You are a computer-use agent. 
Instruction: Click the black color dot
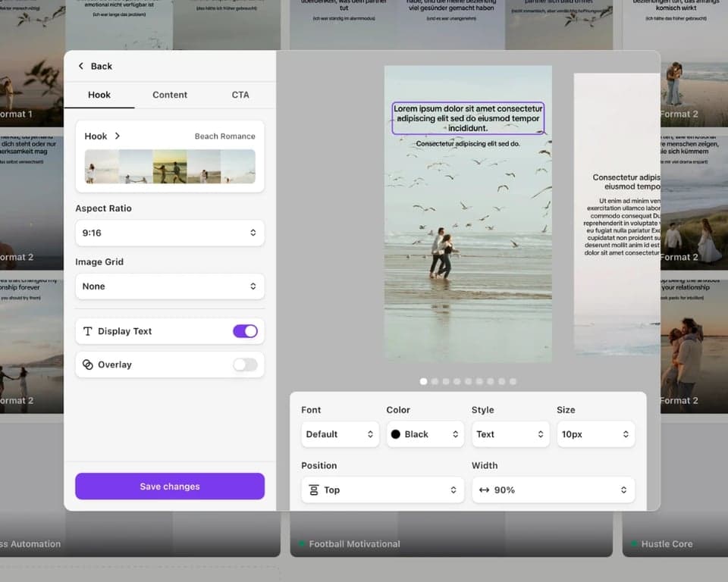pyautogui.click(x=396, y=434)
